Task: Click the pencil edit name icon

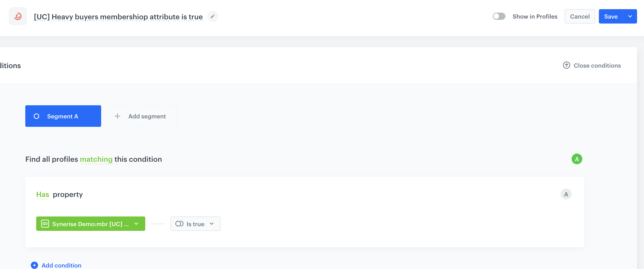Action: coord(212,17)
